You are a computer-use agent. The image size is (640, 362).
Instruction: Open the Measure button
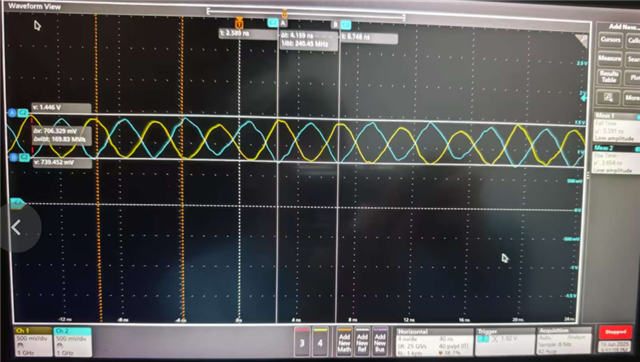click(610, 59)
